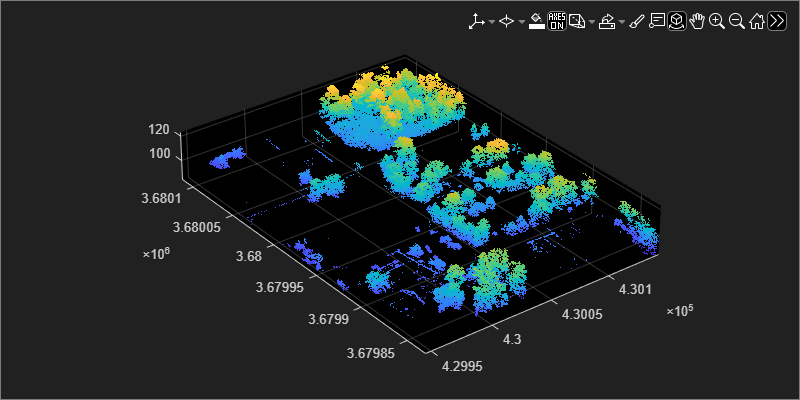Enable the data tips tool
The width and height of the screenshot is (800, 400).
coord(657,21)
